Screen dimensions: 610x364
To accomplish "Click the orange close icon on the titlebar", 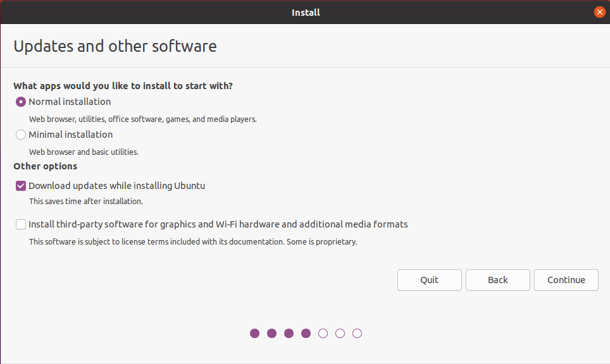I will (599, 11).
